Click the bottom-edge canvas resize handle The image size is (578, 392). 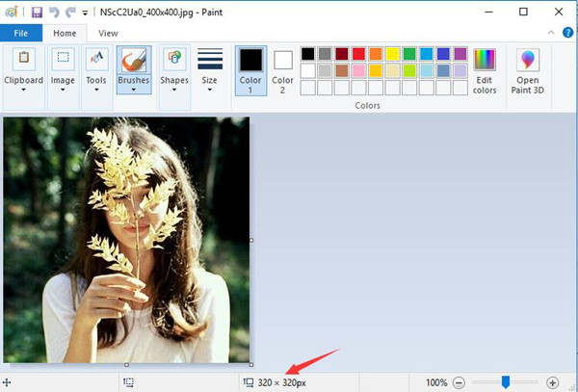(126, 365)
